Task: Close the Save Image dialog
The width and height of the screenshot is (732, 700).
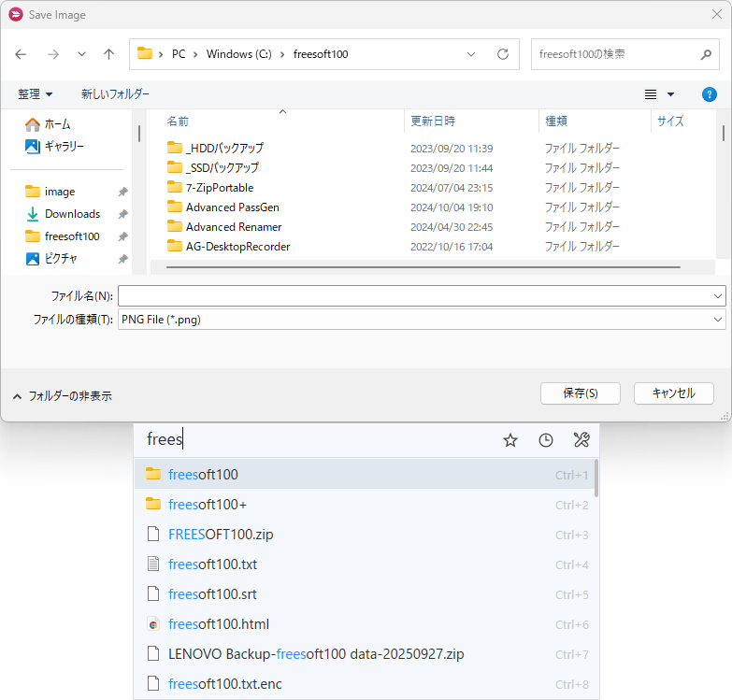Action: point(717,14)
